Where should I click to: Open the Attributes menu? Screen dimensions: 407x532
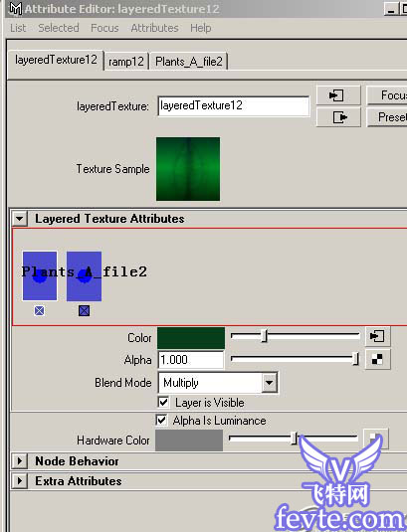tap(155, 28)
